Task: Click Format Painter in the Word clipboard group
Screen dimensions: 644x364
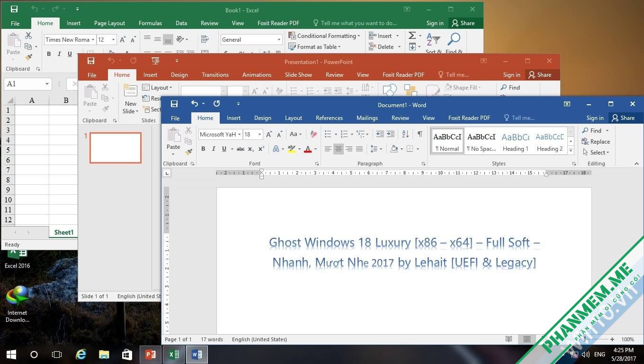Action: pyautogui.click(x=188, y=152)
